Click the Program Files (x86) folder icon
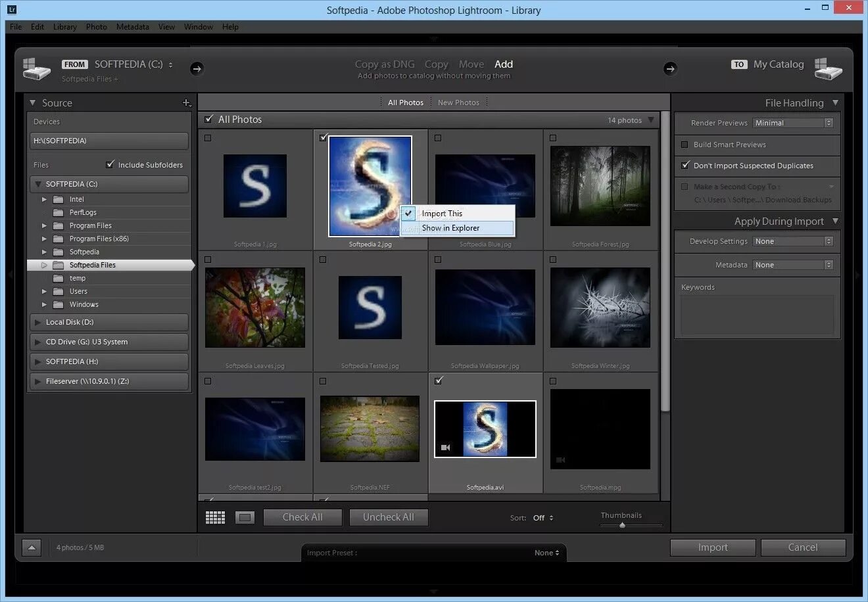Screen dimensions: 868x602 point(59,239)
